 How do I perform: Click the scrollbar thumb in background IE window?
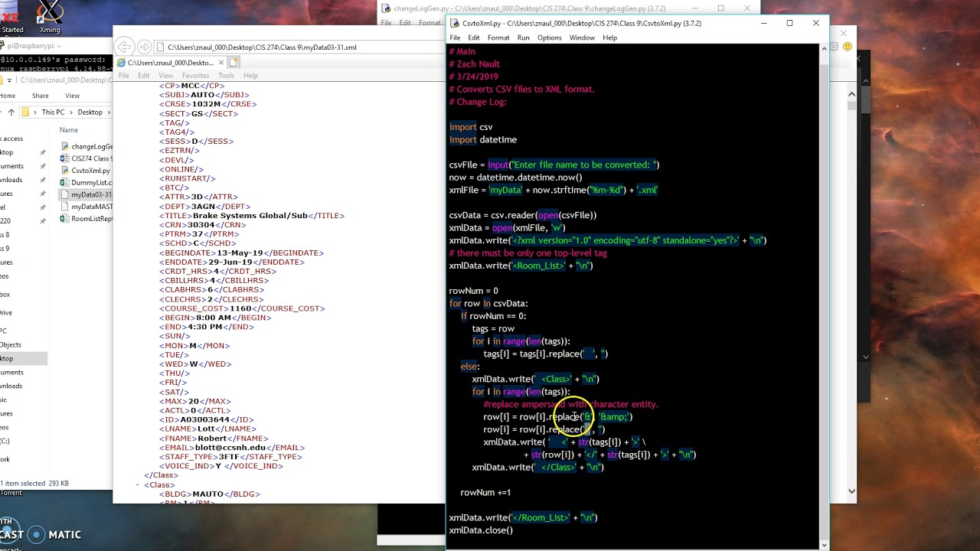852,106
